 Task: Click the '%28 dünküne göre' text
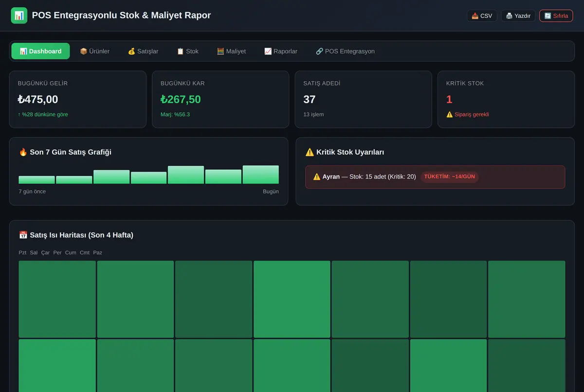pos(43,114)
